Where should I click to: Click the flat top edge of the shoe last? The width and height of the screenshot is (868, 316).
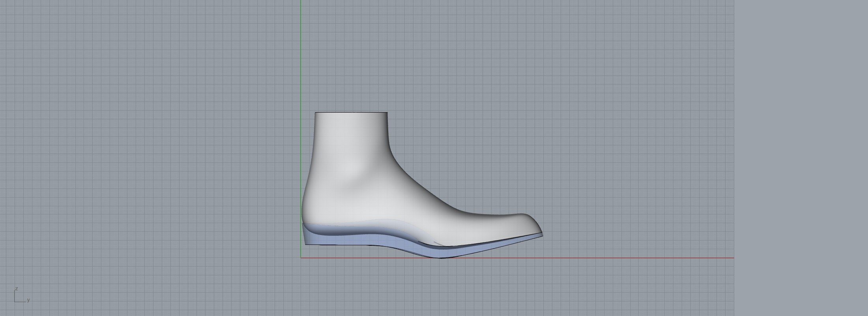point(351,113)
